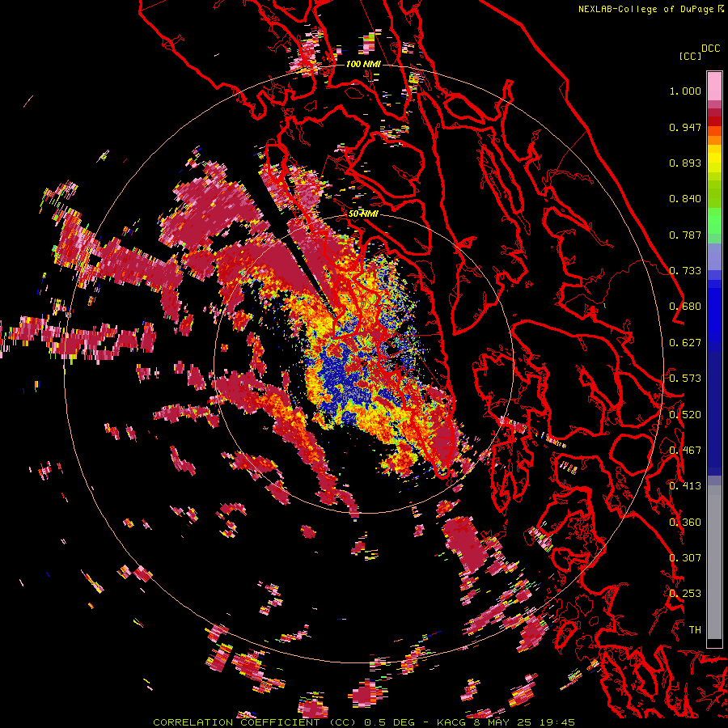Click the TH threshold label on scale
This screenshot has width=728, height=728.
tap(695, 630)
